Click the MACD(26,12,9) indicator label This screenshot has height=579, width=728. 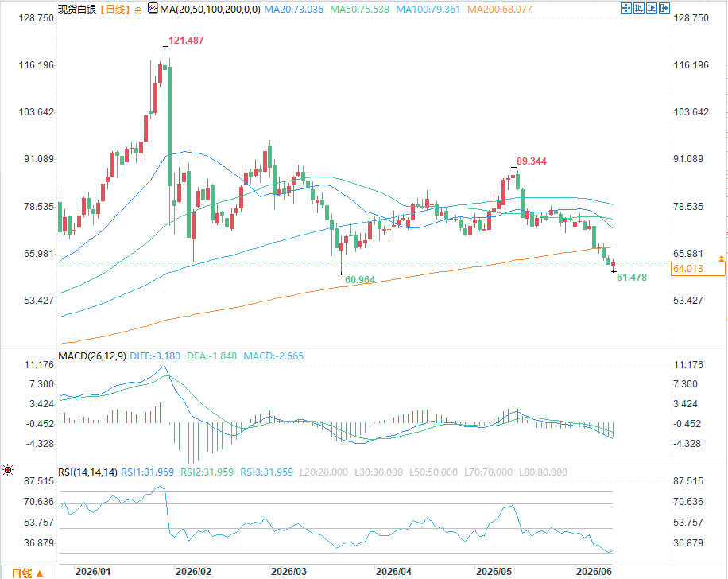(x=92, y=356)
